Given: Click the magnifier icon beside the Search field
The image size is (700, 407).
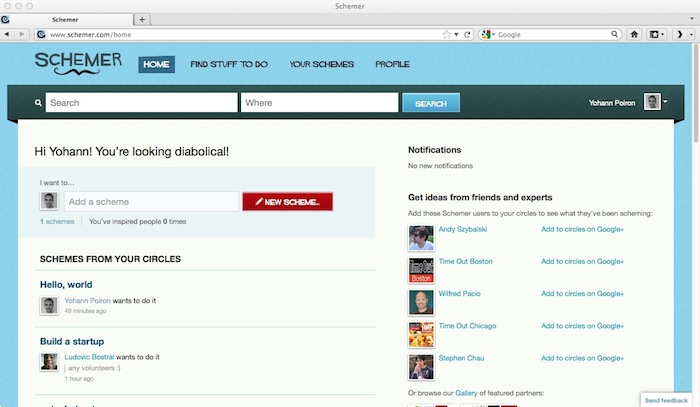Looking at the screenshot, I should pyautogui.click(x=38, y=103).
